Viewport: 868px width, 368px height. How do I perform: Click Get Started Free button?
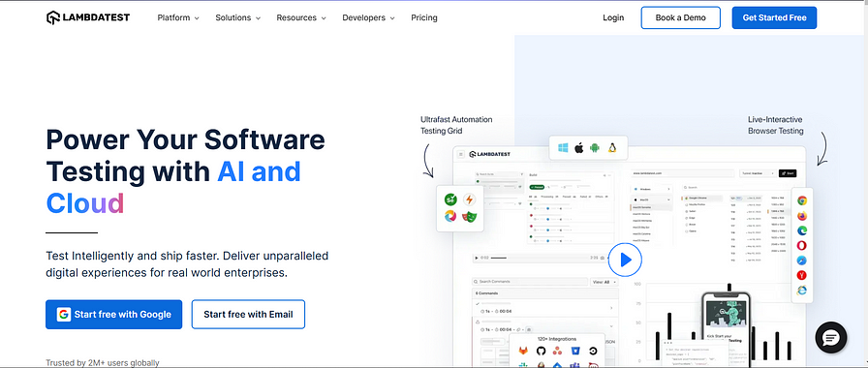774,17
